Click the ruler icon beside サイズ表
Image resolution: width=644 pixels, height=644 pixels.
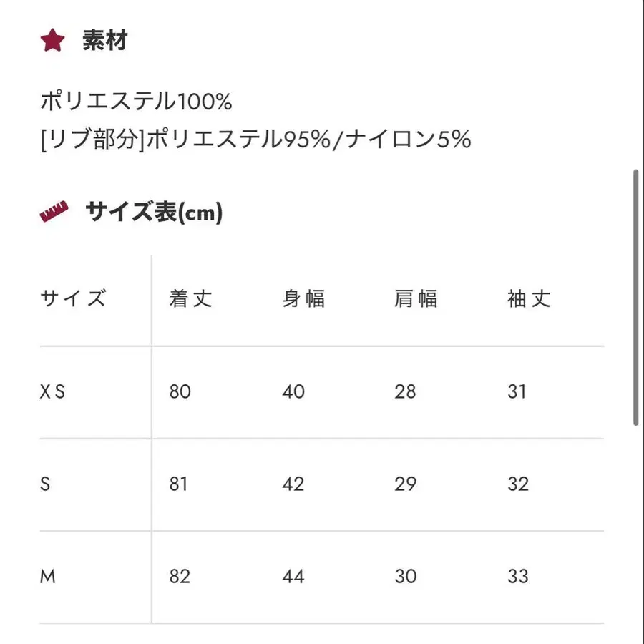(53, 212)
